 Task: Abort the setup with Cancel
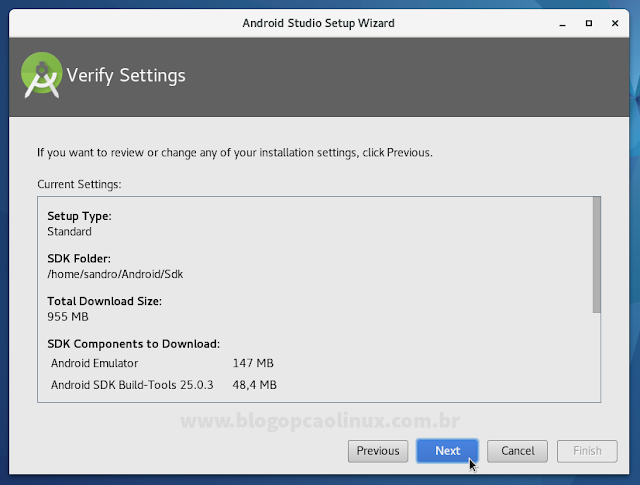coord(518,451)
